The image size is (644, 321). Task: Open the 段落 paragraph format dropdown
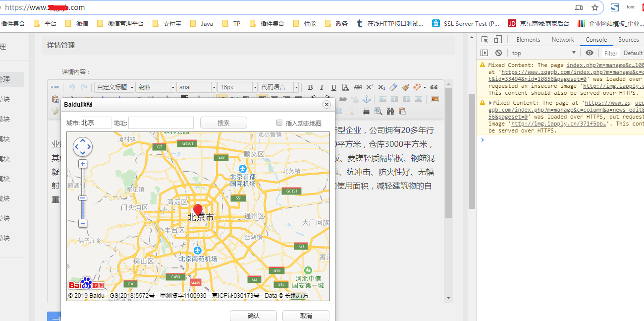[x=156, y=87]
